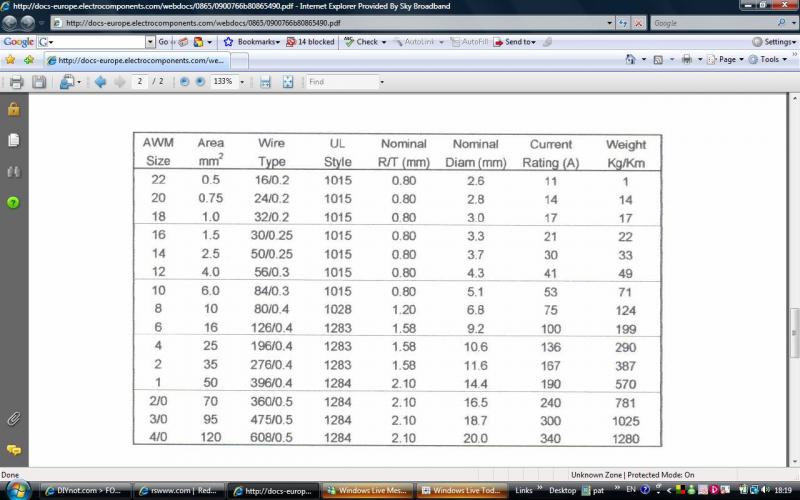
Task: Click the PDF save copy icon
Action: click(39, 81)
